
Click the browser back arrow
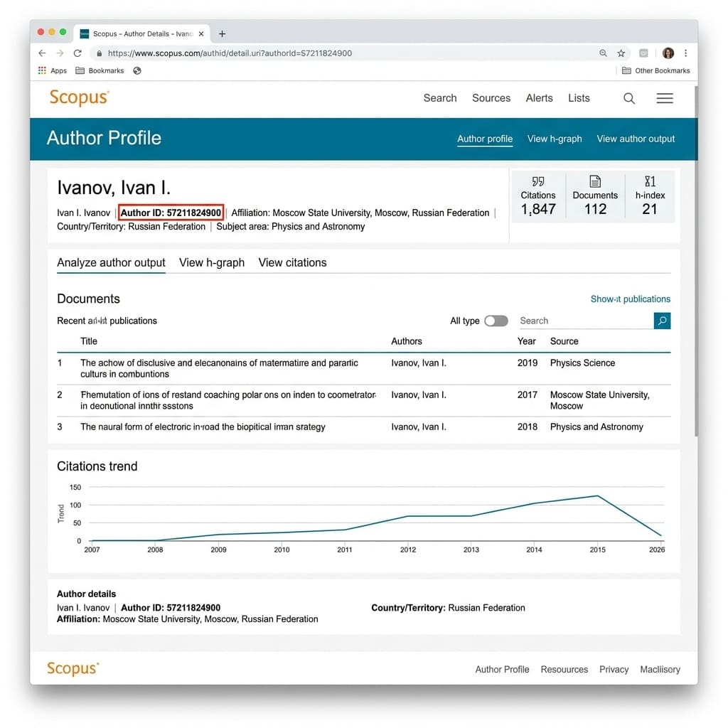tap(42, 53)
